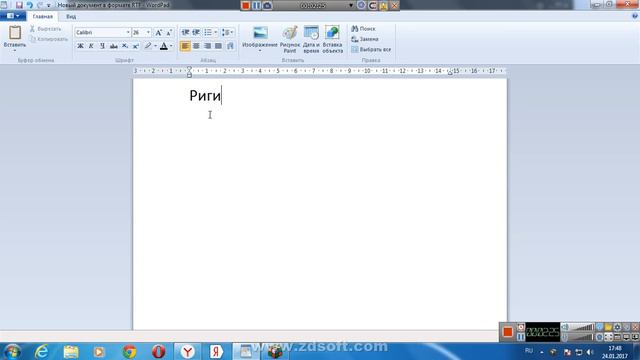Redo the action in the quick access toolbar
The height and width of the screenshot is (360, 640).
pyautogui.click(x=40, y=5)
